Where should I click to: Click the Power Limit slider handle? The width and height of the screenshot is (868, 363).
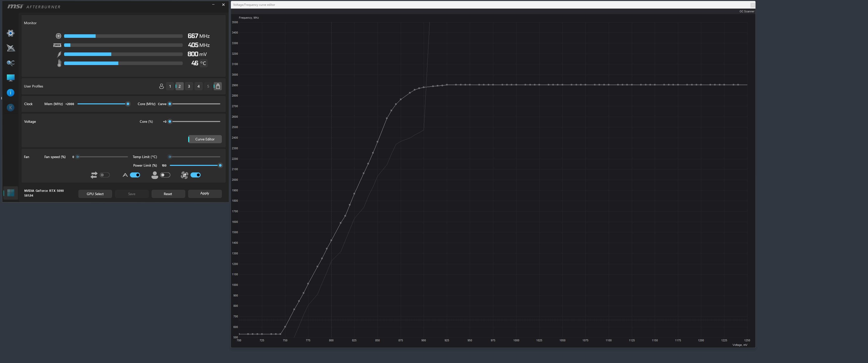tap(220, 165)
